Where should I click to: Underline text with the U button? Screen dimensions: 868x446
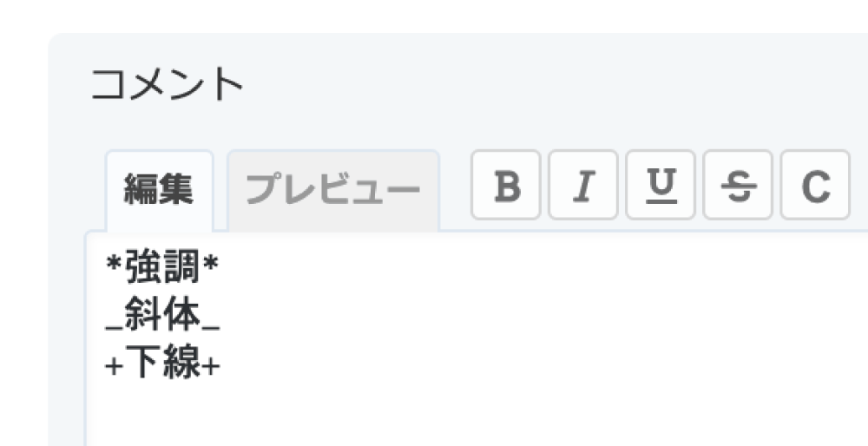661,185
